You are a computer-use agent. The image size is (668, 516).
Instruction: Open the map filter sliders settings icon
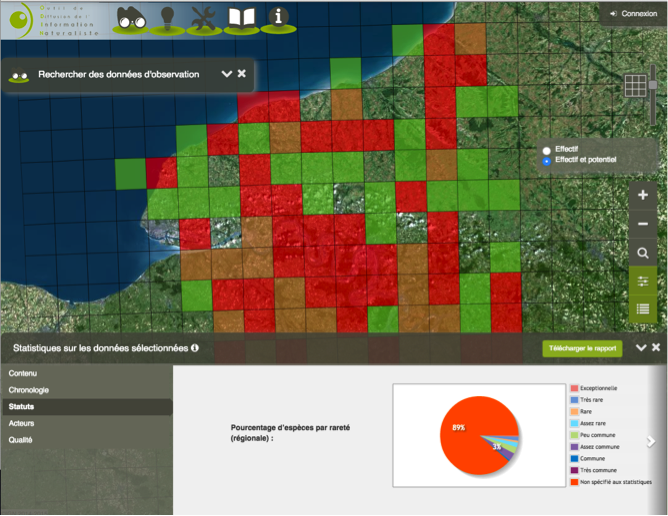click(x=643, y=281)
